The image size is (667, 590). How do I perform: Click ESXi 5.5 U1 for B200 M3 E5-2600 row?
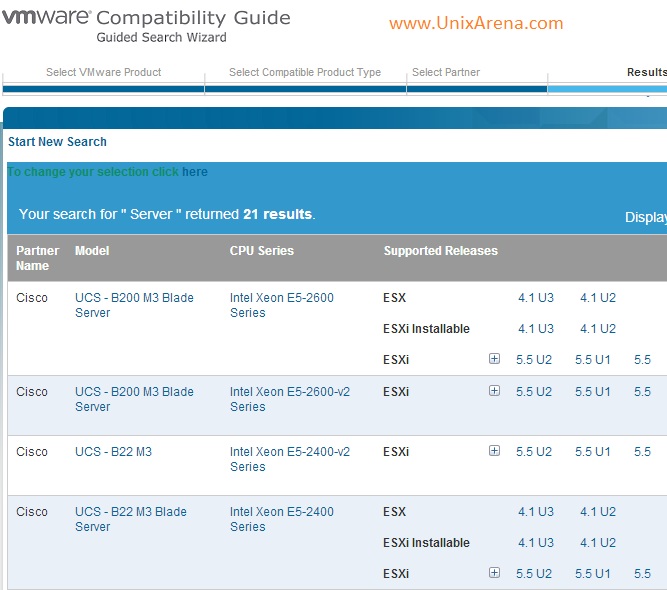pos(593,360)
